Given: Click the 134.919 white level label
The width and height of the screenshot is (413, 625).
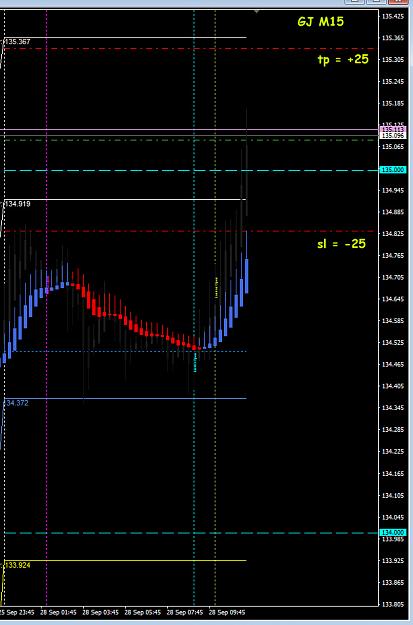Looking at the screenshot, I should pos(17,204).
